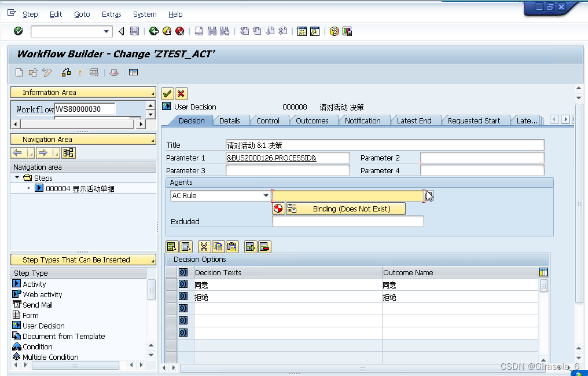Open the System menu
588x376 pixels.
pos(145,14)
